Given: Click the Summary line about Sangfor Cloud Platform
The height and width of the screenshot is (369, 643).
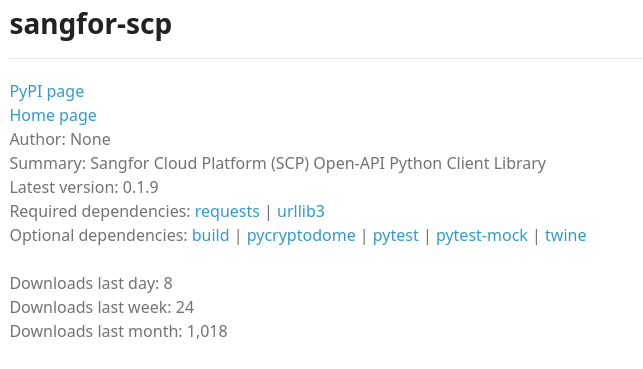Looking at the screenshot, I should click(x=278, y=164).
